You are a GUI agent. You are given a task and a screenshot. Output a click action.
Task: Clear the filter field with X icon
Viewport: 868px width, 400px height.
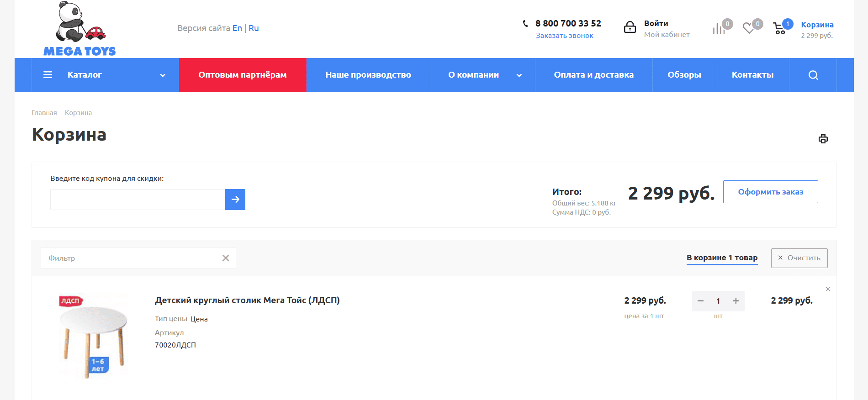[226, 258]
